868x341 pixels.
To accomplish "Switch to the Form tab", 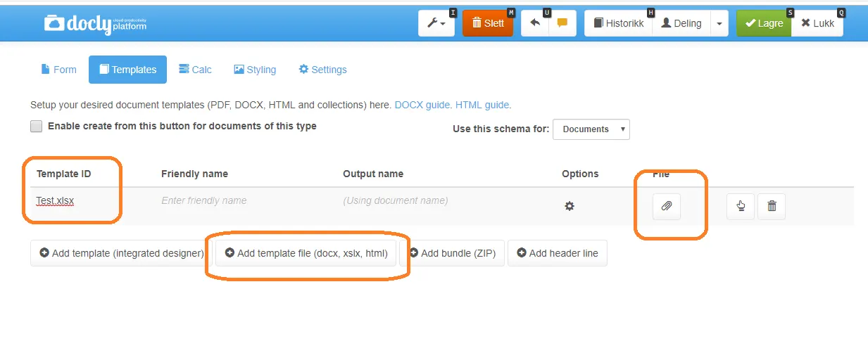I will pos(56,70).
